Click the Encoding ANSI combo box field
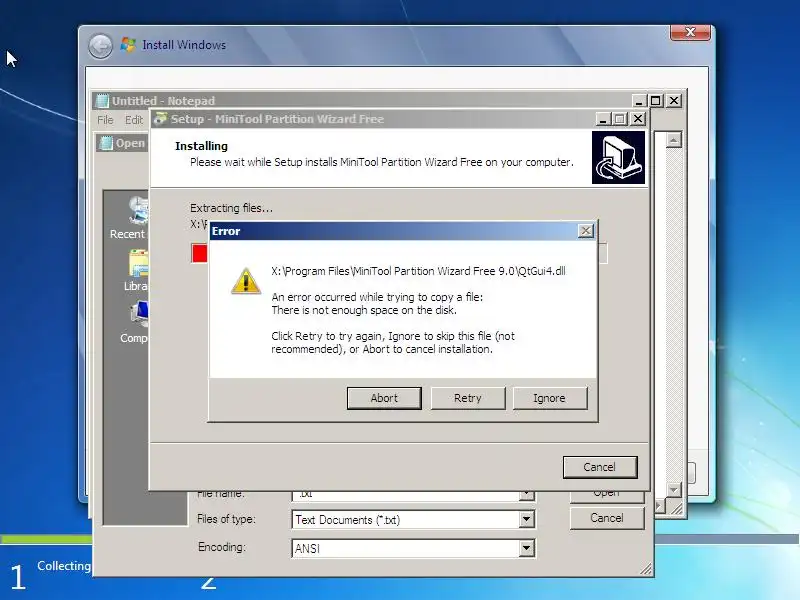This screenshot has height=600, width=800. pos(413,548)
